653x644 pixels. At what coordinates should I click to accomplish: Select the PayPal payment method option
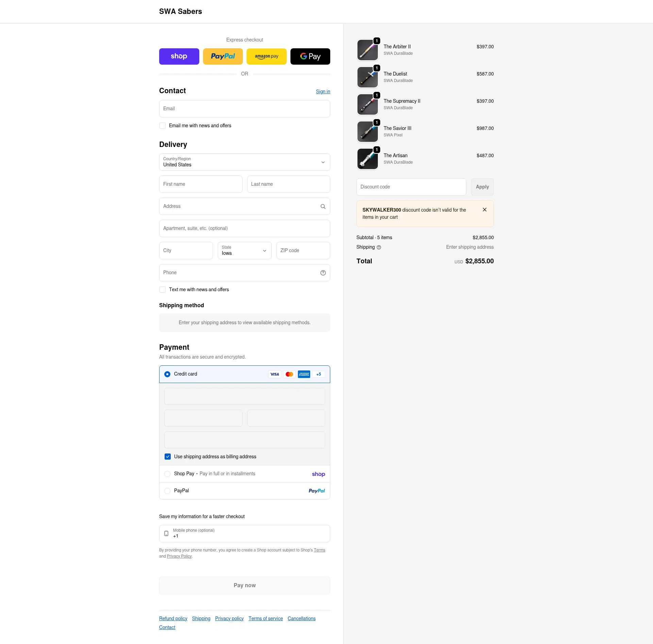[167, 491]
